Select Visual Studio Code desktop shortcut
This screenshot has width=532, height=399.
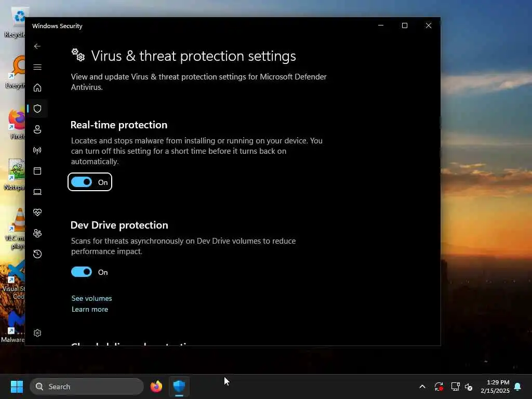click(x=14, y=280)
